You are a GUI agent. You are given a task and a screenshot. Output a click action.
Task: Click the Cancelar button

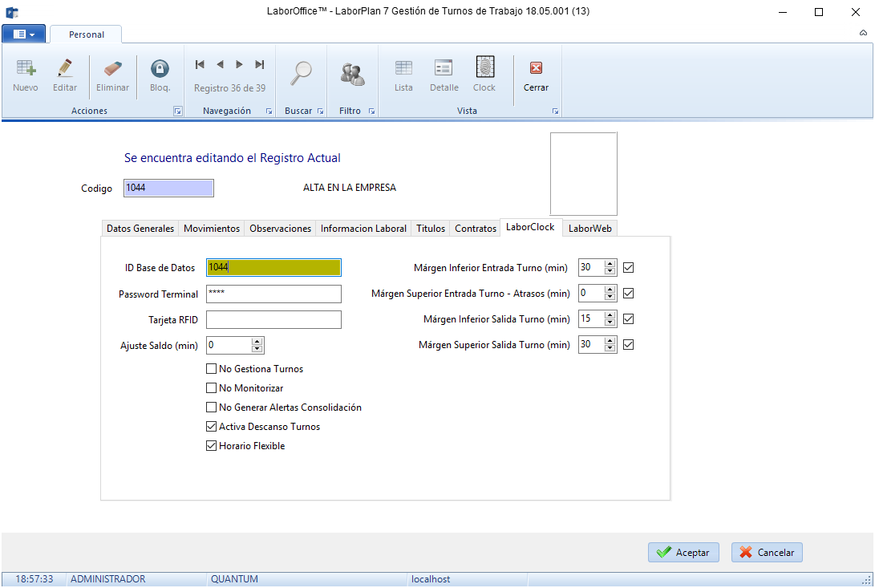click(x=767, y=552)
